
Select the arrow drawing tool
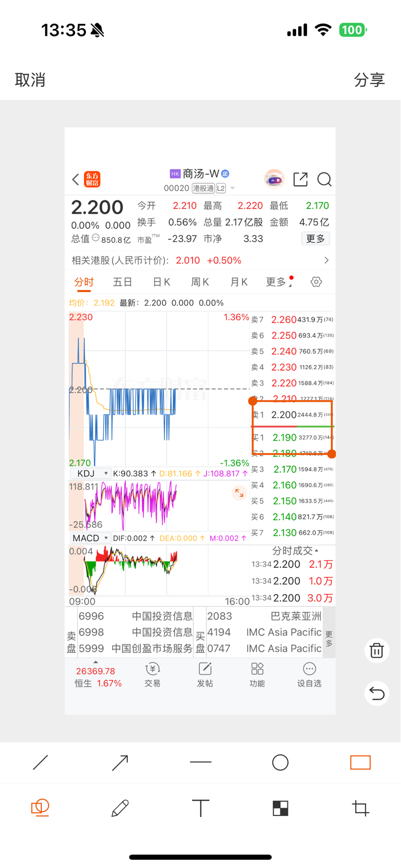pyautogui.click(x=120, y=763)
